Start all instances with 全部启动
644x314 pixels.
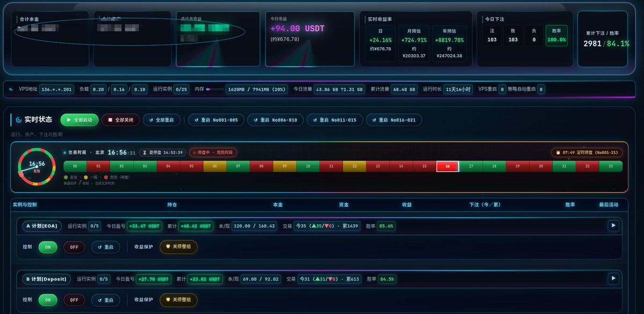80,120
